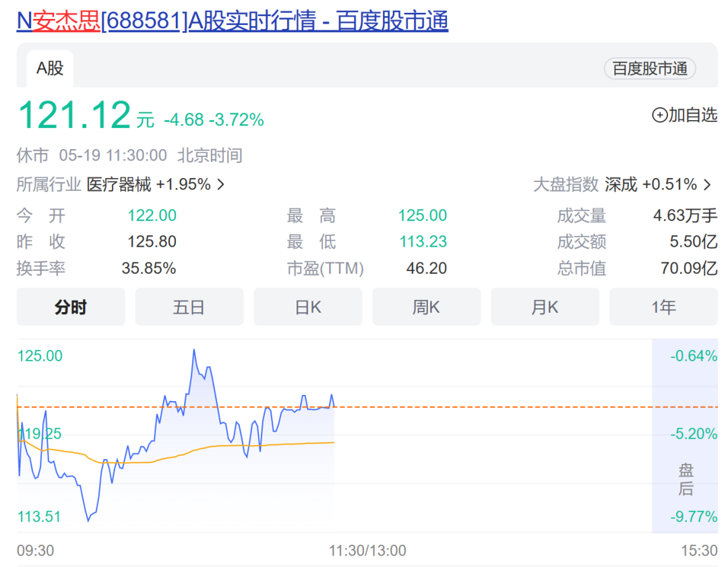Click 成交量 value 4.63万手
Viewport: 728px width, 567px height.
tap(686, 216)
